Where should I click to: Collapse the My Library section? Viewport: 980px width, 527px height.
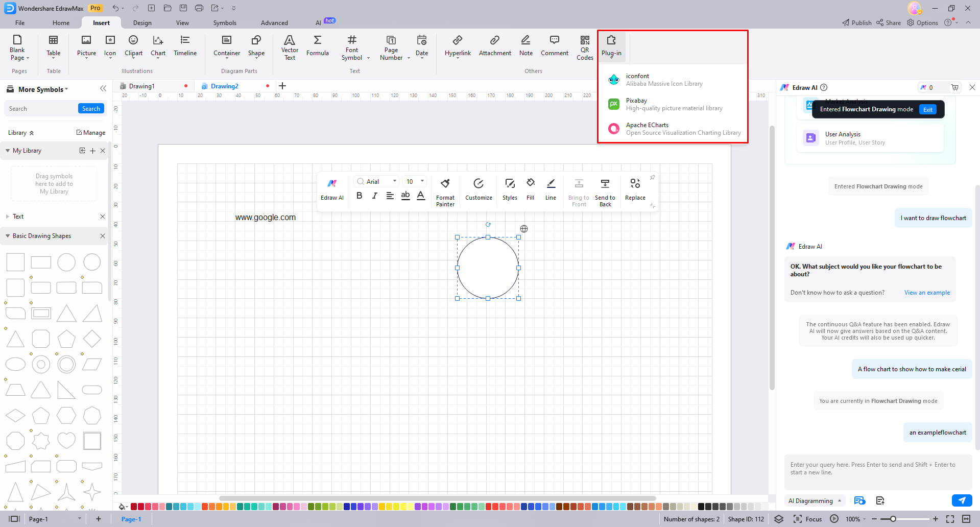(x=8, y=151)
